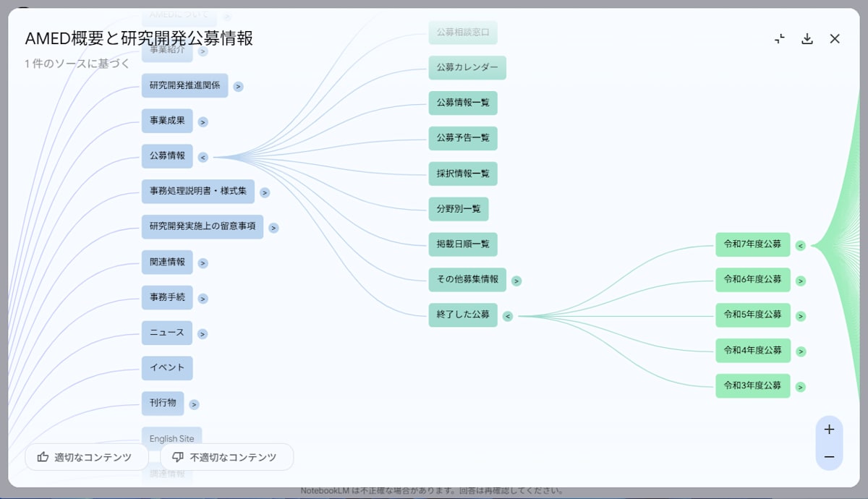The height and width of the screenshot is (499, 868).
Task: Select the イベント node
Action: coord(167,367)
